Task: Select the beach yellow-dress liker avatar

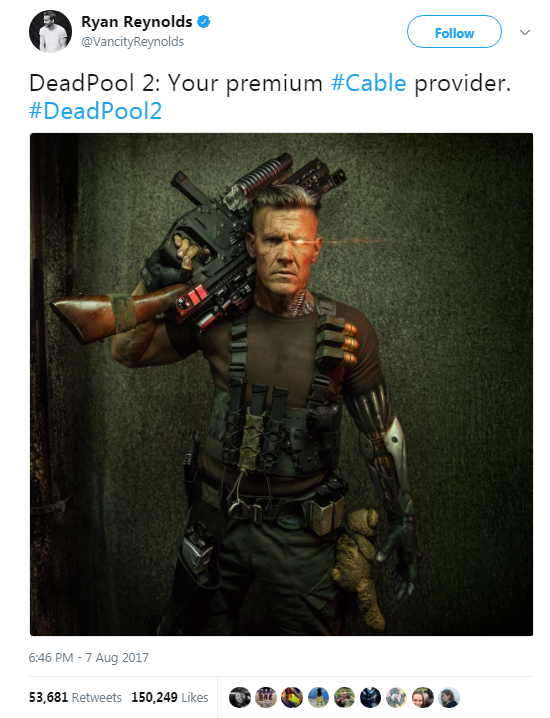Action: (318, 697)
